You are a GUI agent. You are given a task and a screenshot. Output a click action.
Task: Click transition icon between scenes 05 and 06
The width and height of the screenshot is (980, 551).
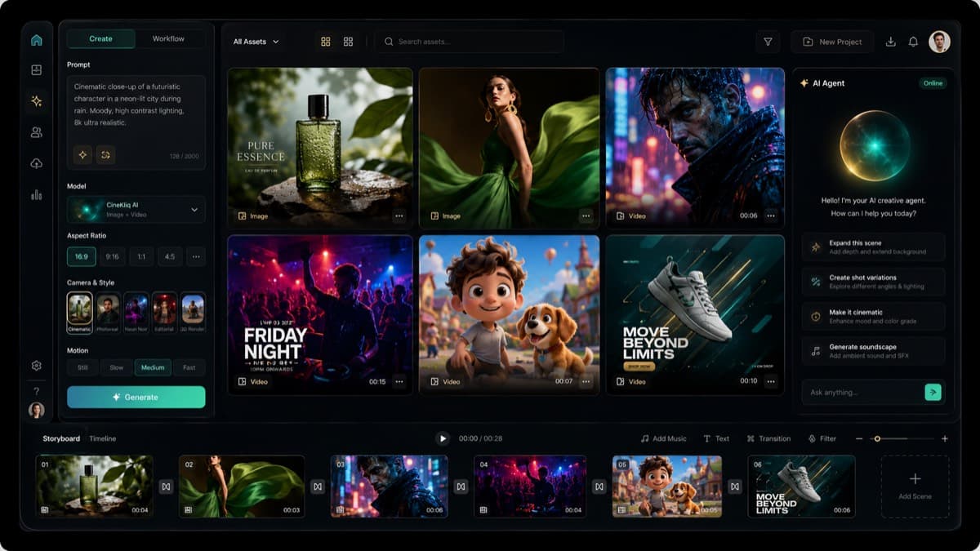click(735, 487)
